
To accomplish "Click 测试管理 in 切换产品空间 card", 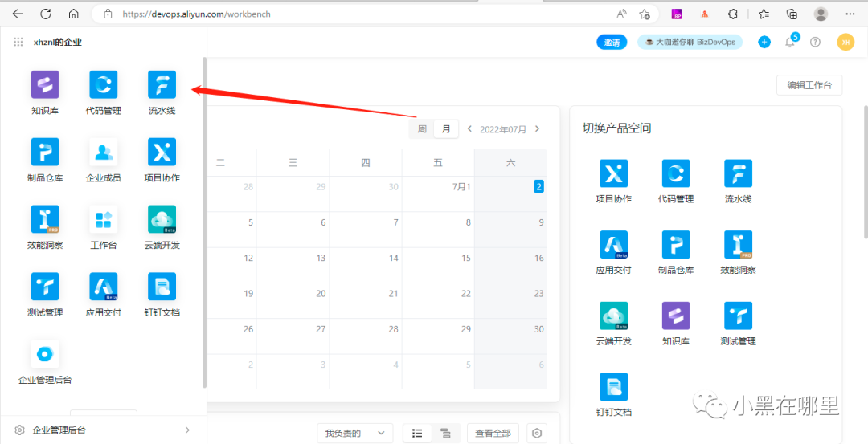I will [738, 324].
